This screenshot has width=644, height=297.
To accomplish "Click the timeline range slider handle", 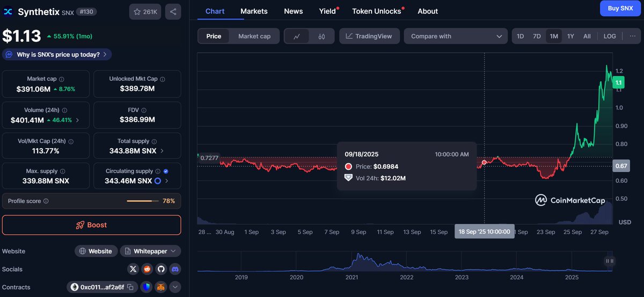I will (x=610, y=261).
